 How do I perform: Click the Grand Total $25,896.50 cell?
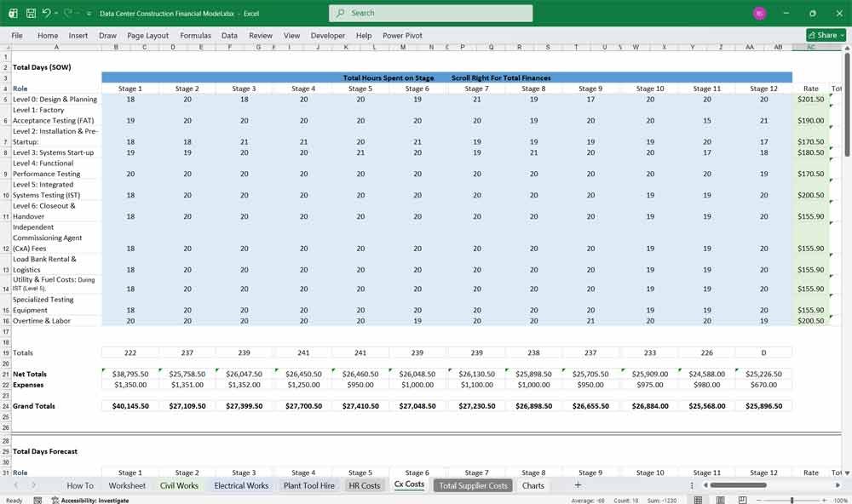[x=763, y=406]
